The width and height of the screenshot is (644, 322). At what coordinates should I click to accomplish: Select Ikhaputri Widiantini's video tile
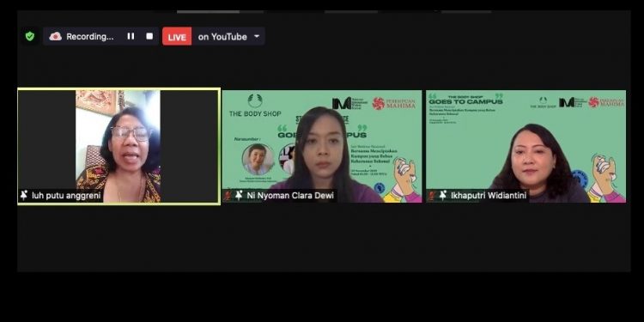click(526, 146)
